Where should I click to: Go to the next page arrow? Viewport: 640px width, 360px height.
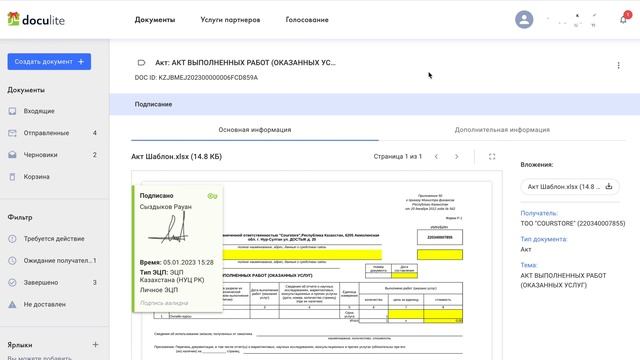click(456, 156)
